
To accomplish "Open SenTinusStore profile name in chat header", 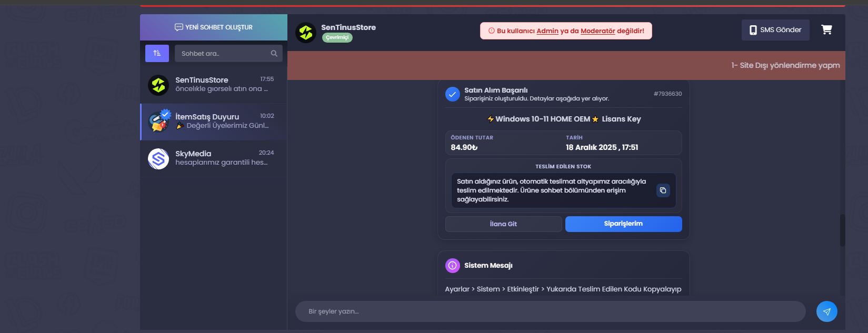I will point(348,27).
